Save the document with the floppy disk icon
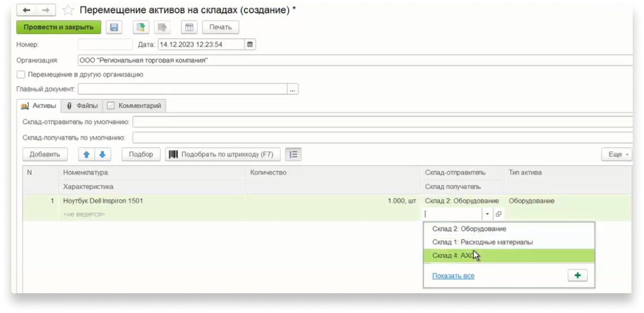 (x=115, y=28)
